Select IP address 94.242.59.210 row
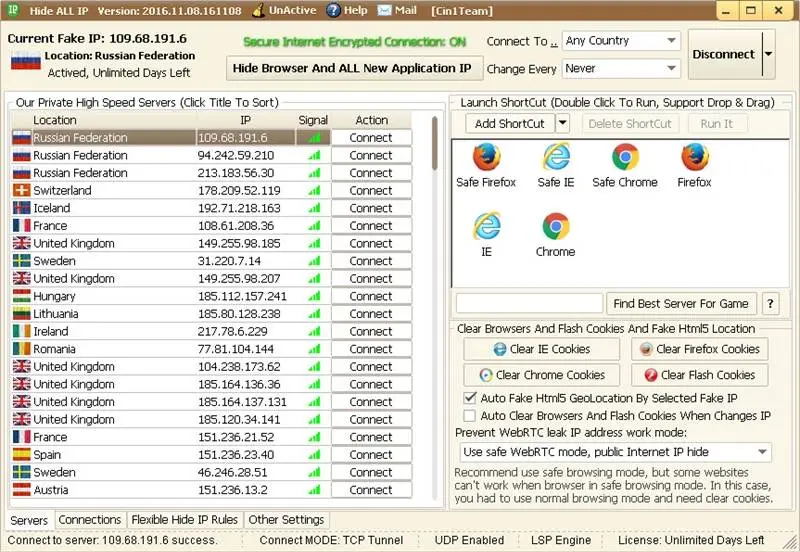Viewport: 800px width, 552px height. coord(236,155)
